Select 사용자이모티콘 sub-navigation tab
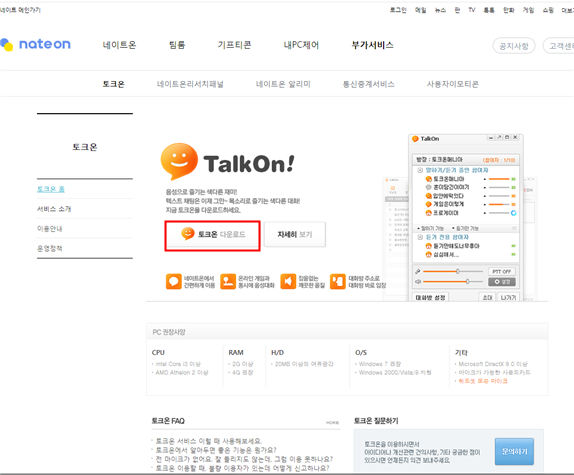The image size is (574, 475). tap(452, 84)
